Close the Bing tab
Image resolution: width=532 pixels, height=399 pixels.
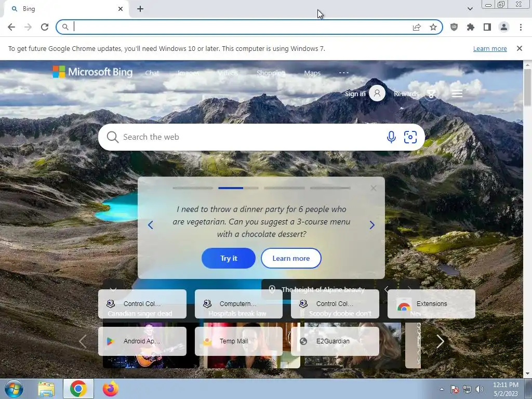(x=121, y=9)
